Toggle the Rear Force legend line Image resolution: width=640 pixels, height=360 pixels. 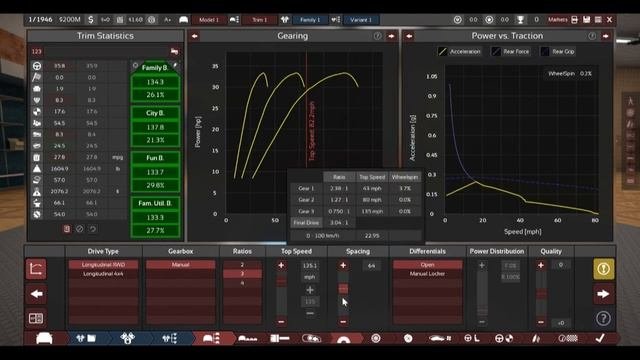pyautogui.click(x=510, y=51)
